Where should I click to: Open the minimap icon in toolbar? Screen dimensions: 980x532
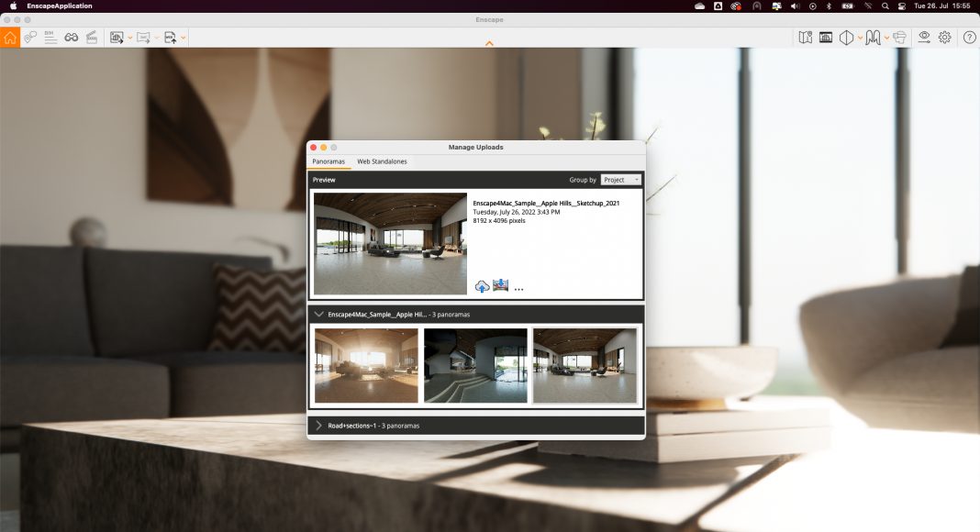[x=805, y=38]
